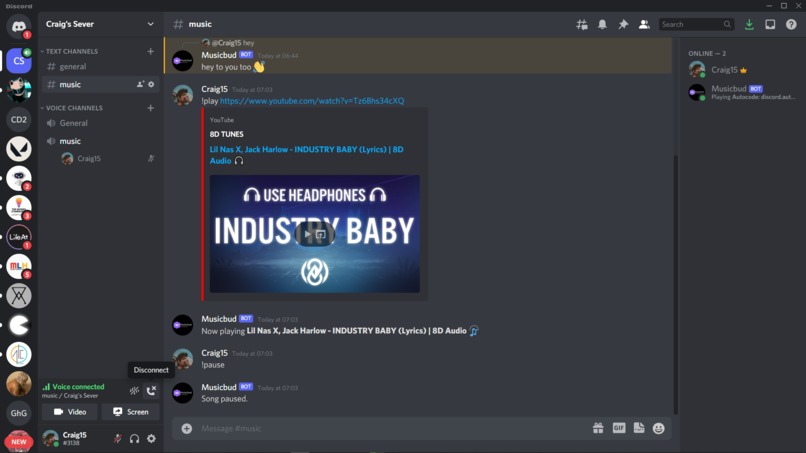The height and width of the screenshot is (453, 806).
Task: Toggle the member list
Action: tap(644, 24)
